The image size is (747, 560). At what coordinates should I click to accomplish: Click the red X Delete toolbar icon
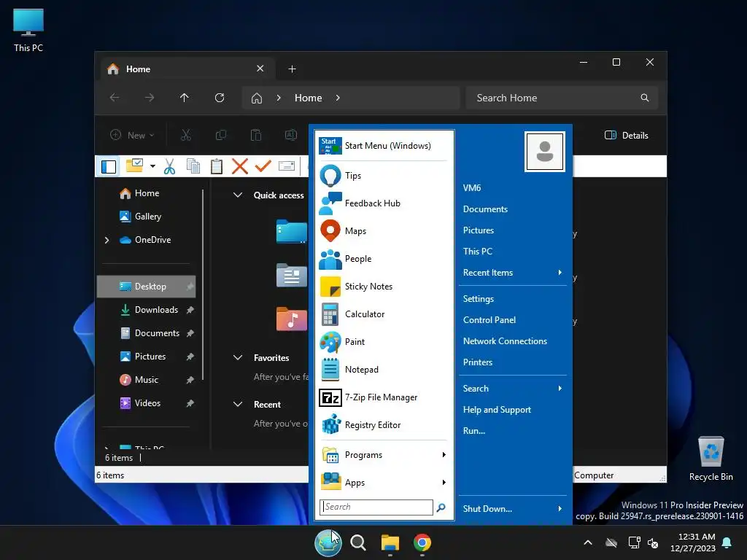tap(239, 166)
